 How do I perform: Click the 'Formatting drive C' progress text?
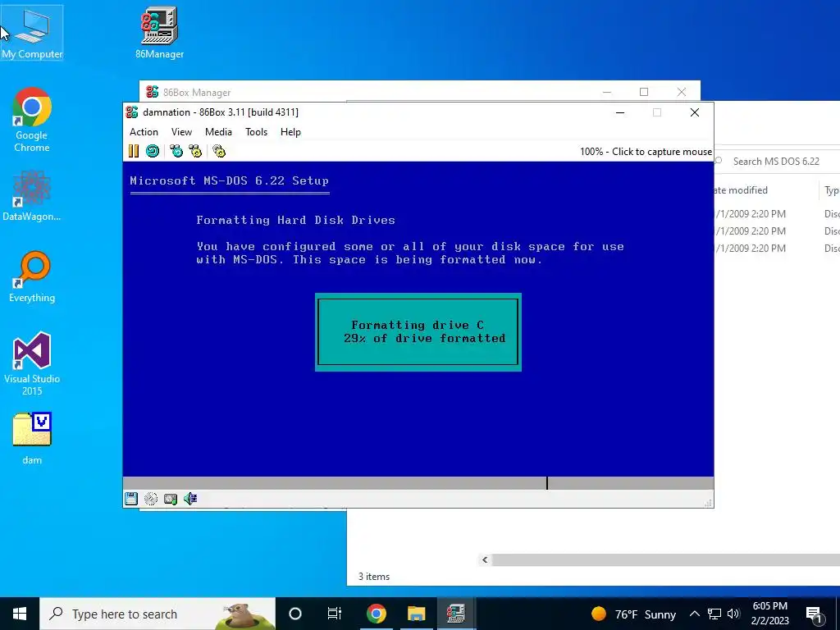(x=418, y=325)
